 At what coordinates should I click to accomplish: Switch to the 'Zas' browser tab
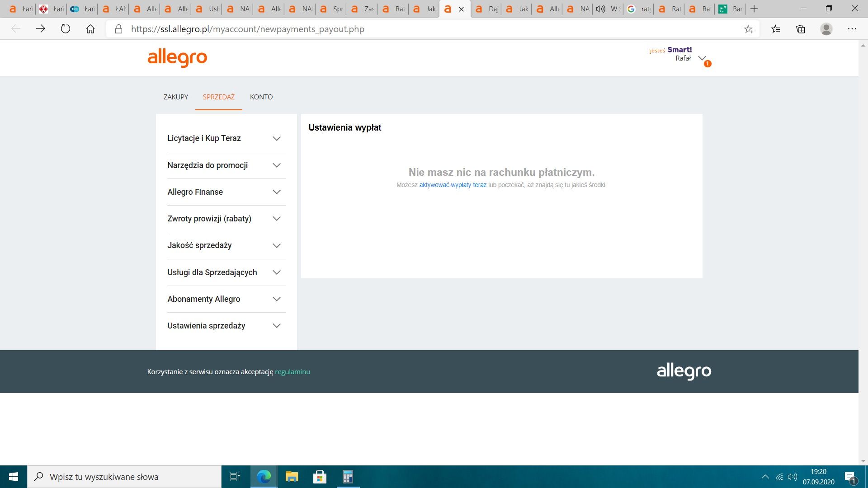coord(363,9)
